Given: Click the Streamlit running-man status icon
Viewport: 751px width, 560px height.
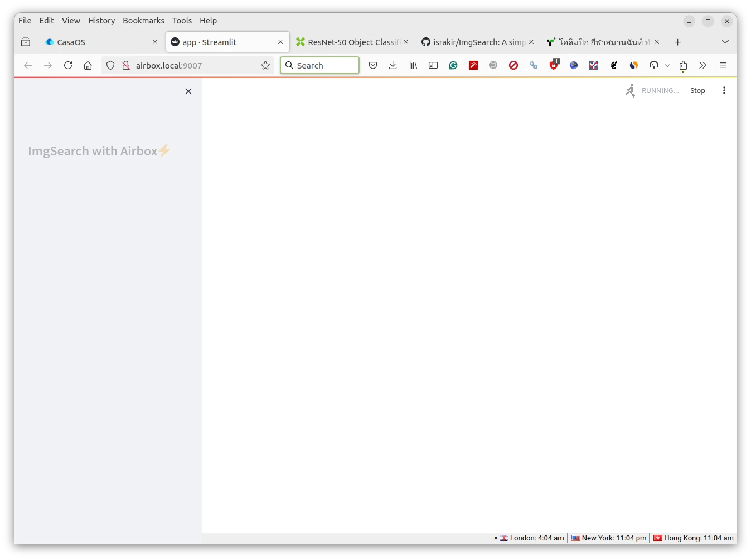Looking at the screenshot, I should [x=630, y=90].
